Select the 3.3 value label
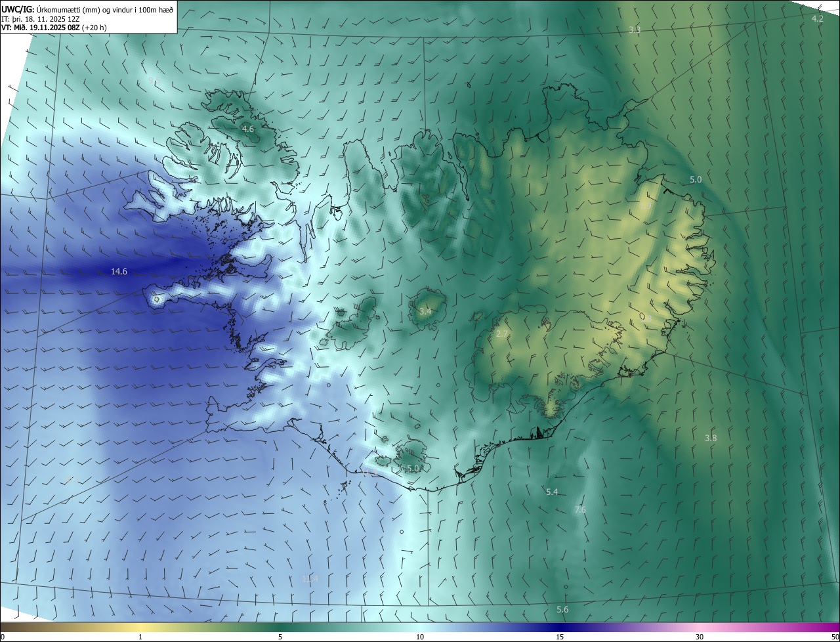 coord(635,30)
